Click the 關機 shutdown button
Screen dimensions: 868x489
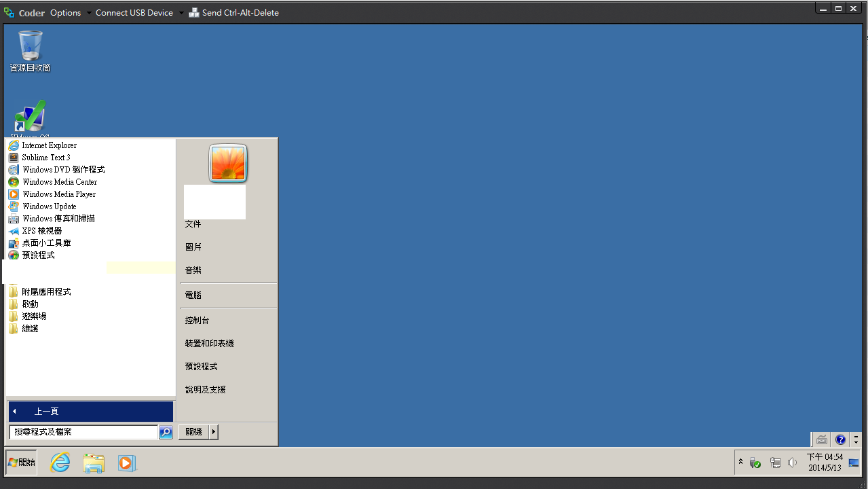[x=194, y=432]
